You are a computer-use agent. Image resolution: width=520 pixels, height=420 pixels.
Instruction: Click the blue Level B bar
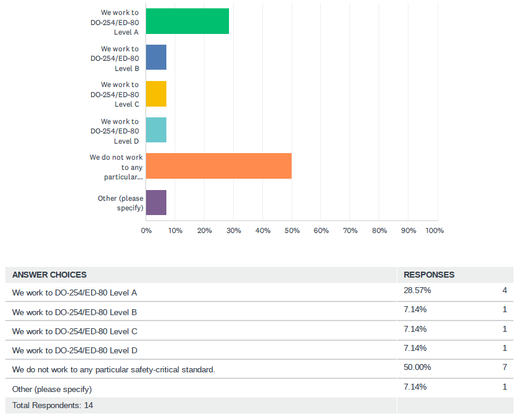point(156,57)
